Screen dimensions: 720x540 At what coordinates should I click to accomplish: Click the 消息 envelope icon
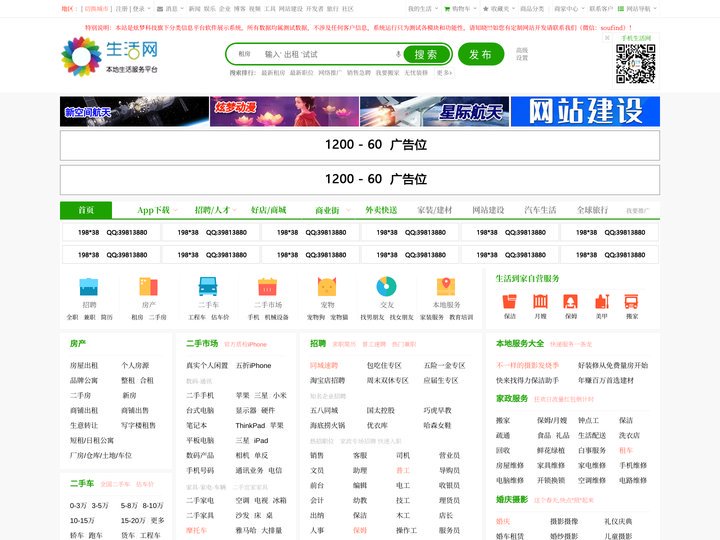tap(160, 9)
